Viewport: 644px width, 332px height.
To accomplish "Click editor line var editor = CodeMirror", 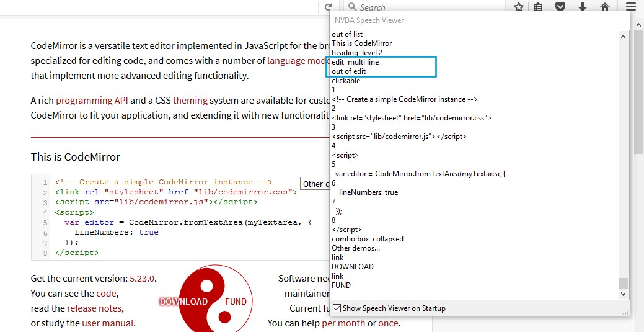I will 188,222.
